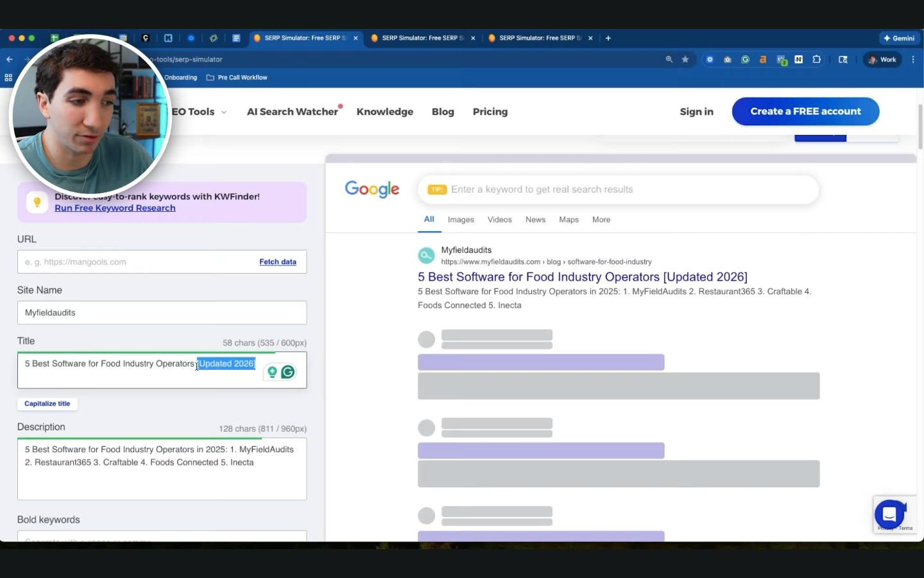
Task: Select the Images tab in preview
Action: tap(461, 220)
